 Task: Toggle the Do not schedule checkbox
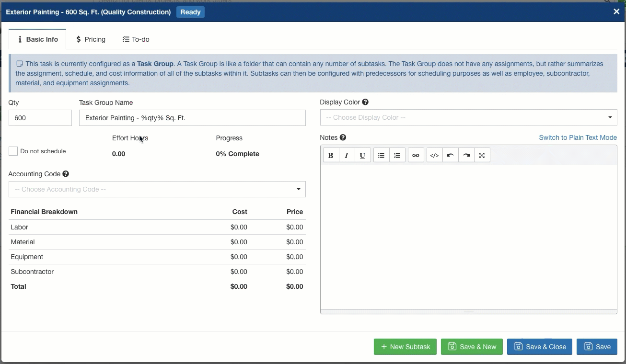tap(13, 151)
